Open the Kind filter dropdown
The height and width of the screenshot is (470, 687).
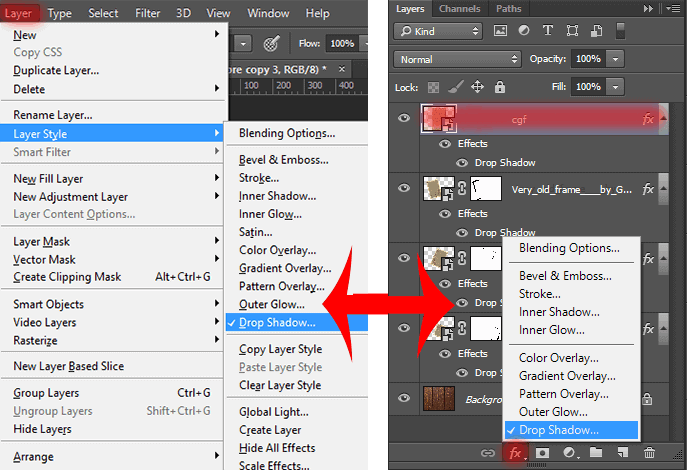pos(438,31)
